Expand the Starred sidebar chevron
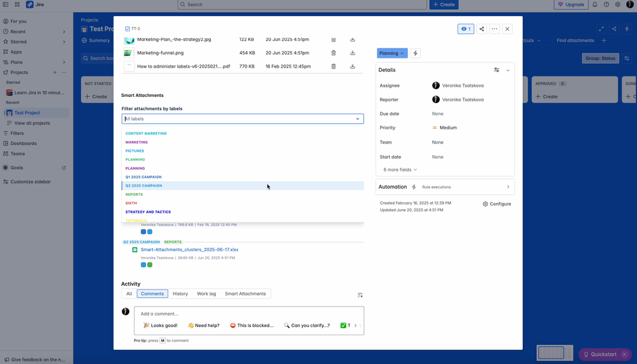 pos(64,42)
